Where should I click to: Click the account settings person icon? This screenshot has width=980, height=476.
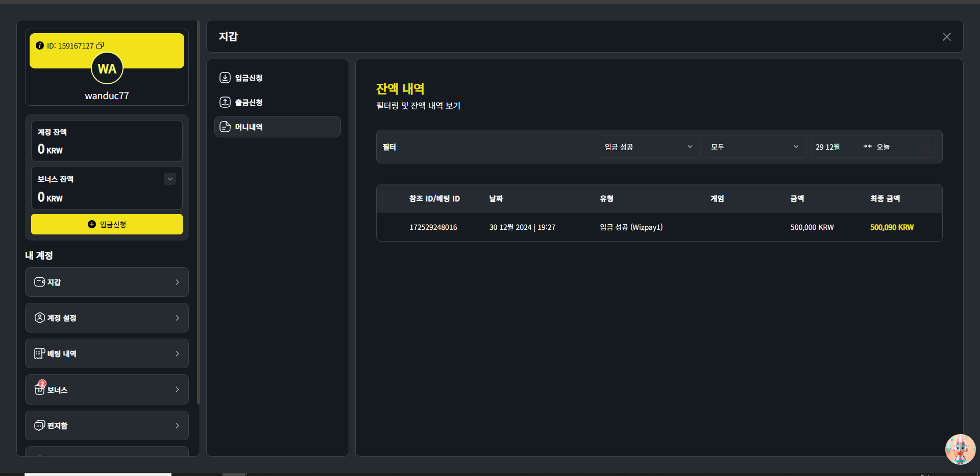click(x=39, y=318)
